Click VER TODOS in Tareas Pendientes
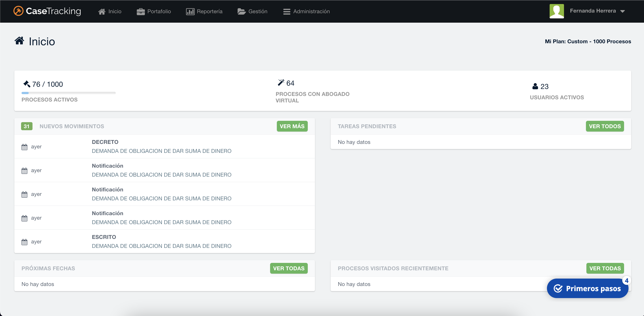The image size is (644, 316). pyautogui.click(x=605, y=126)
